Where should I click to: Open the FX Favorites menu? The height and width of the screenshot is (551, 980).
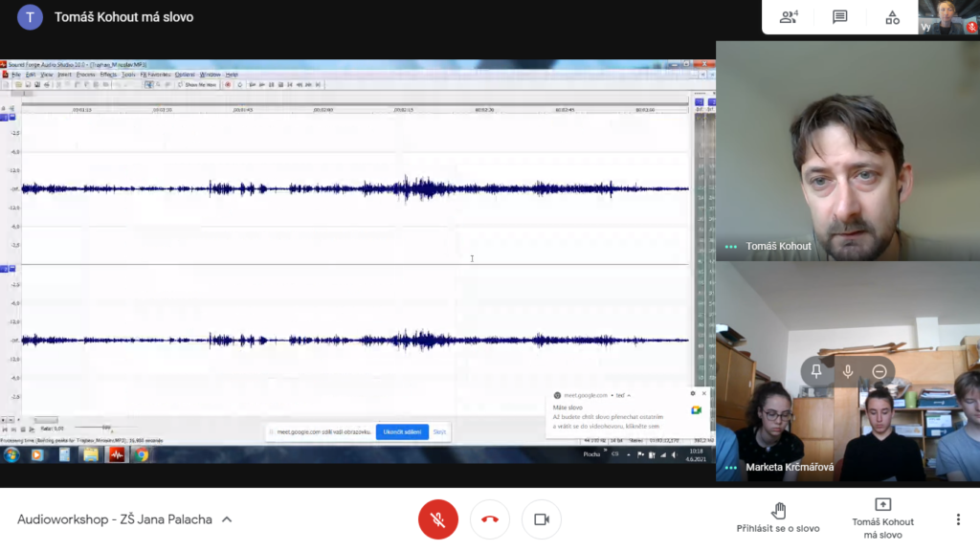point(155,75)
